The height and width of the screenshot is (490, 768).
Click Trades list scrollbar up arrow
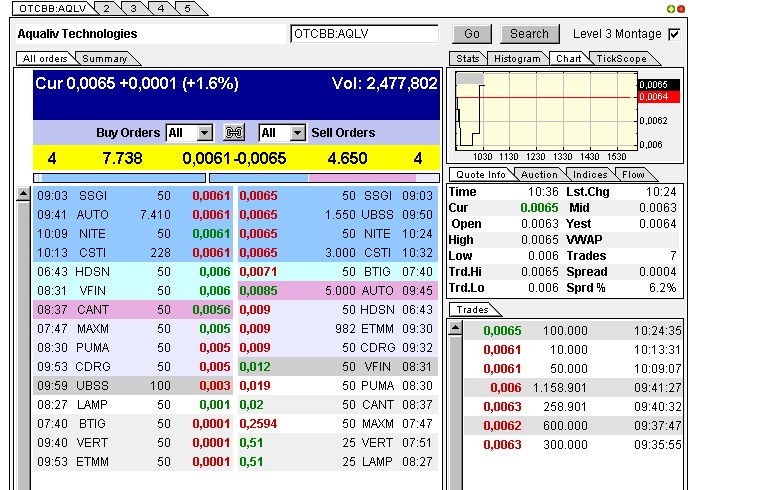tap(455, 328)
